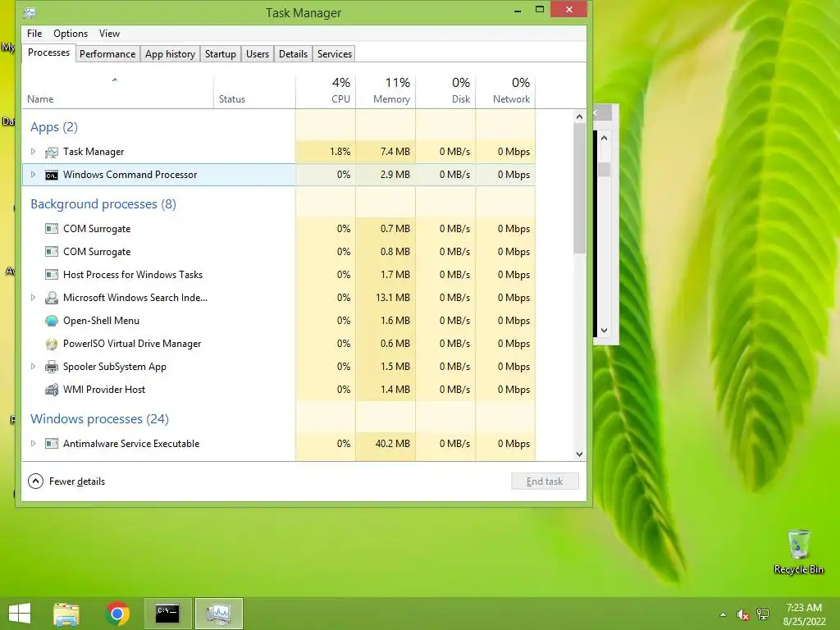Open the Recycle Bin desktop icon
The width and height of the screenshot is (840, 630).
click(x=799, y=552)
